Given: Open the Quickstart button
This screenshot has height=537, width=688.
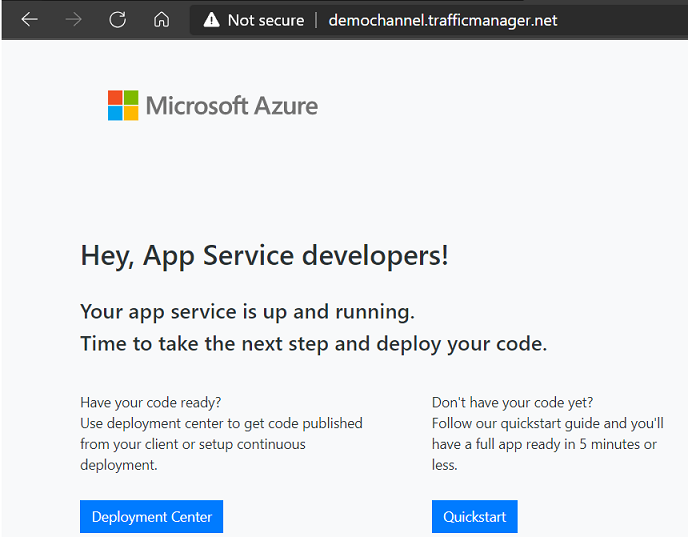Looking at the screenshot, I should pos(474,516).
